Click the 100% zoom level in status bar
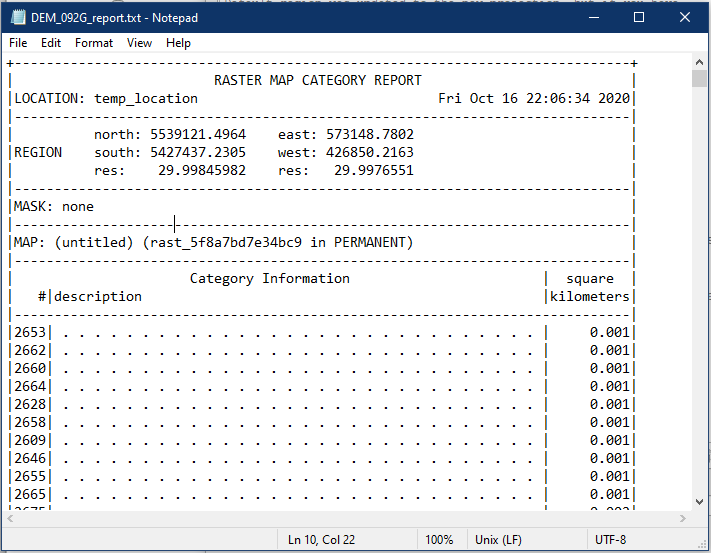 440,540
